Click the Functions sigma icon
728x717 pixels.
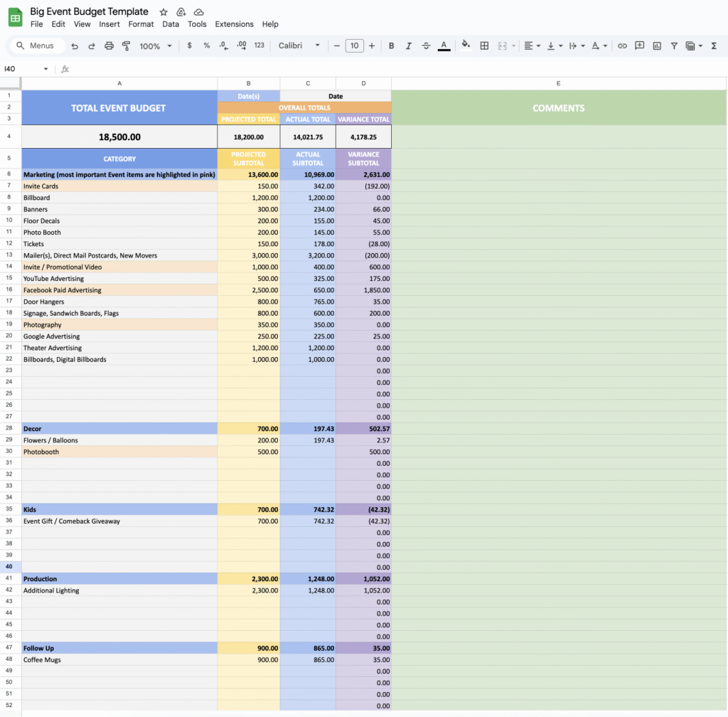click(714, 46)
